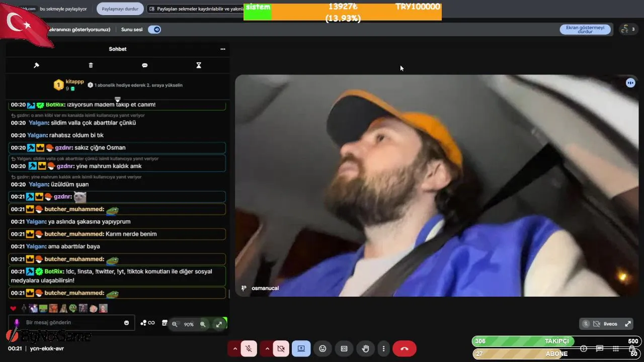
Task: Click the osmanucal name label on video
Action: (265, 289)
